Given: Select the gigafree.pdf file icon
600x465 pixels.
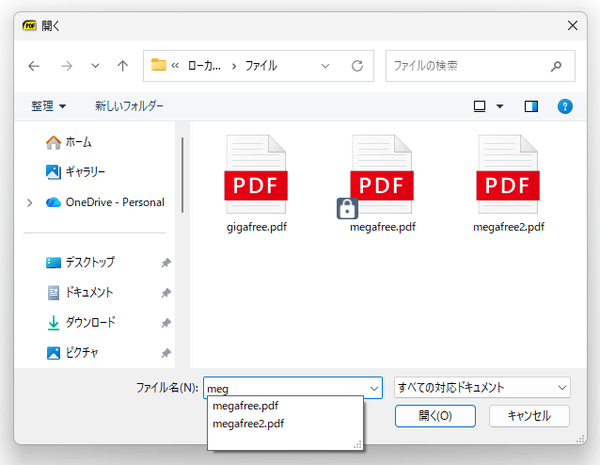Looking at the screenshot, I should click(x=256, y=174).
